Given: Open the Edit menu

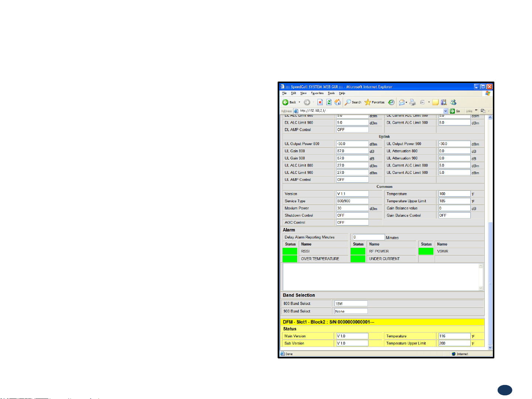Looking at the screenshot, I should (x=294, y=93).
